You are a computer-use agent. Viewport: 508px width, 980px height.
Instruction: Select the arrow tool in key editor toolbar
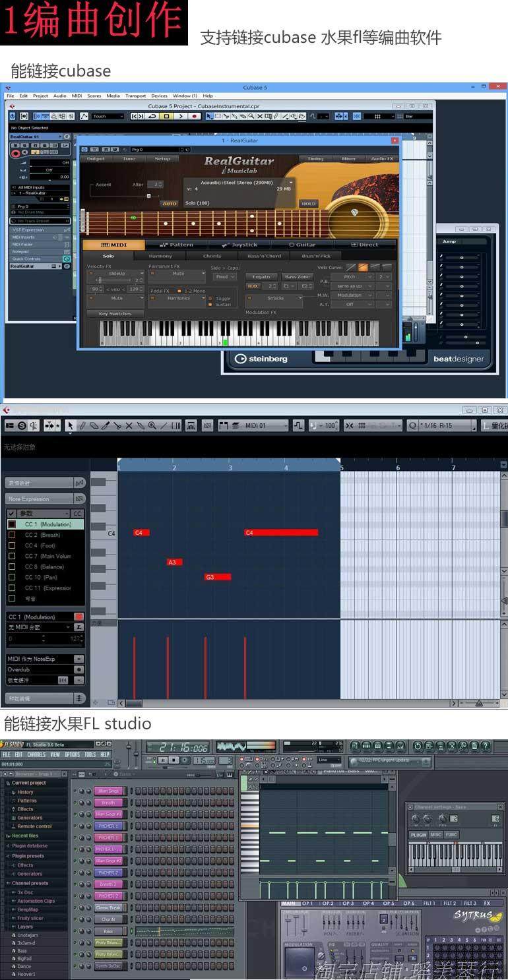coord(71,426)
